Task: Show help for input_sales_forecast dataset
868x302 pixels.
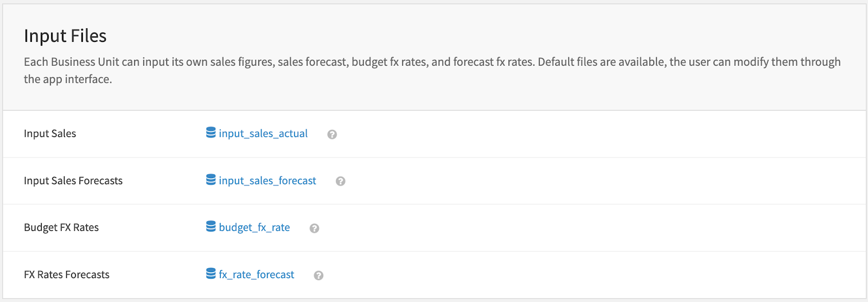Action: pyautogui.click(x=340, y=181)
